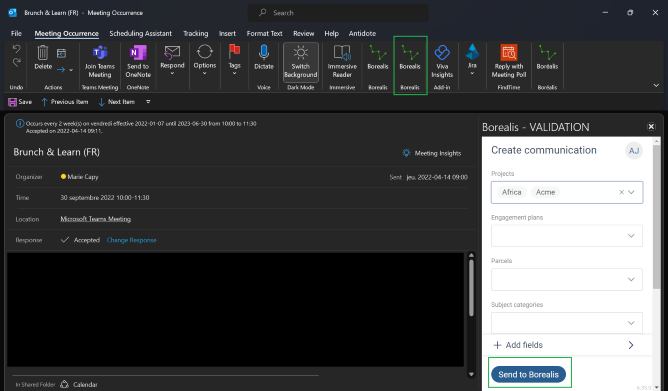Click the move-to arrow in Actions group

[x=61, y=69]
